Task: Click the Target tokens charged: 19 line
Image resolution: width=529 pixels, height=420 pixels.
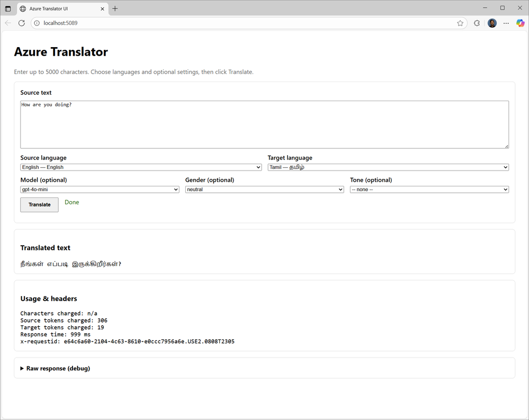Action: coord(62,327)
